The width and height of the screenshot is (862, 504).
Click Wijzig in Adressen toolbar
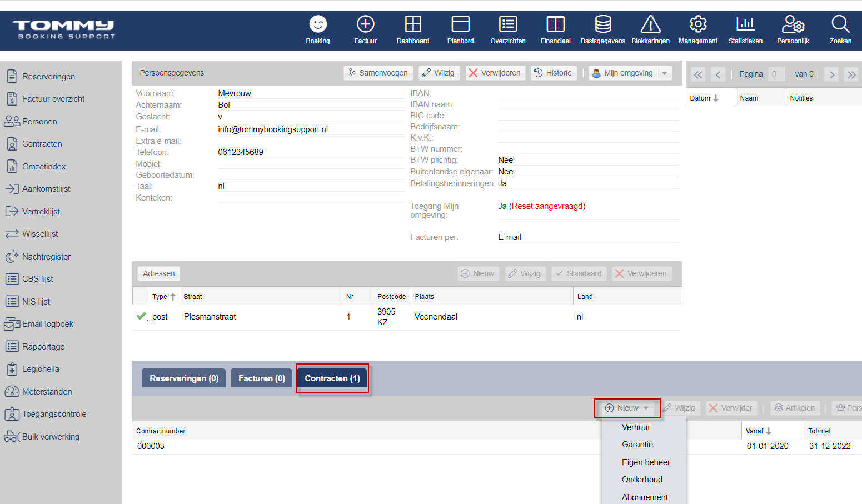pos(526,273)
